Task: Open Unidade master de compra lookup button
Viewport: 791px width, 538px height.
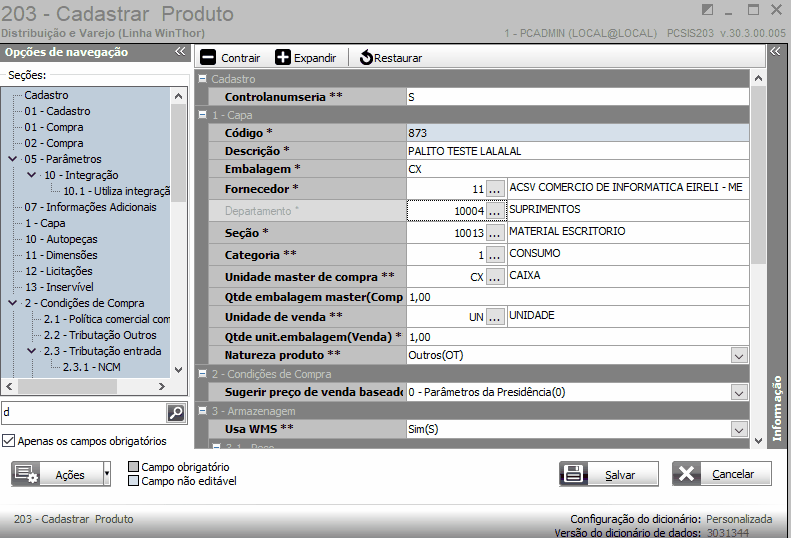Action: click(495, 277)
